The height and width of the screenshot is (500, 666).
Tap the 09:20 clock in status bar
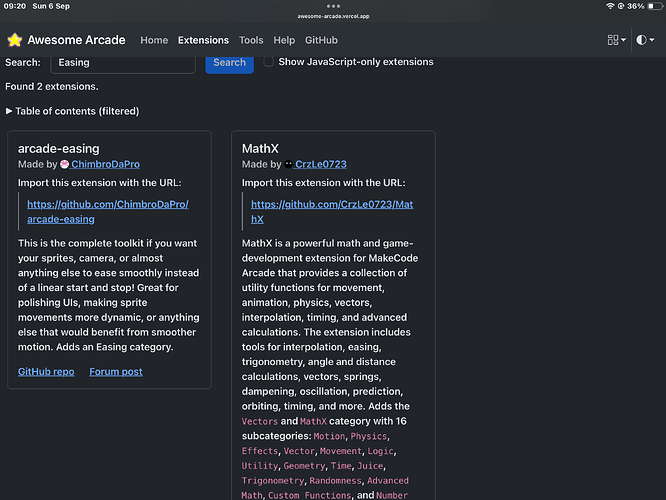click(15, 6)
